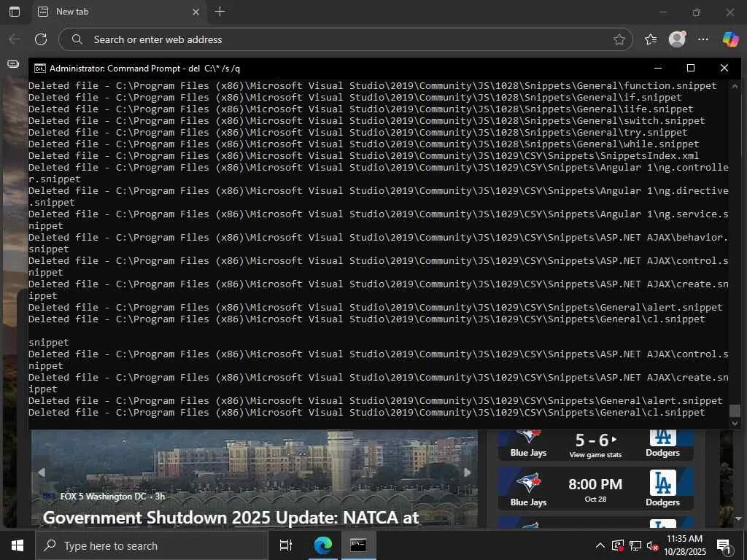Image resolution: width=747 pixels, height=560 pixels.
Task: Click the 1028 line ending in while.snippet
Action: point(363,144)
